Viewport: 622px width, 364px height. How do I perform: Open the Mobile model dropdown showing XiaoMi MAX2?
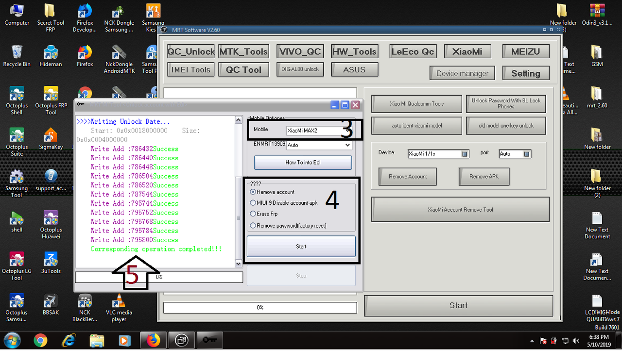[319, 130]
